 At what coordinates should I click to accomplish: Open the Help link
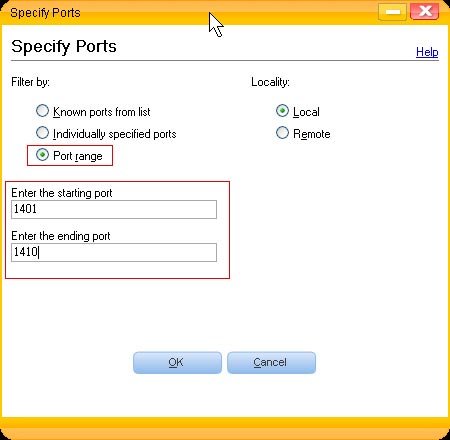[427, 52]
